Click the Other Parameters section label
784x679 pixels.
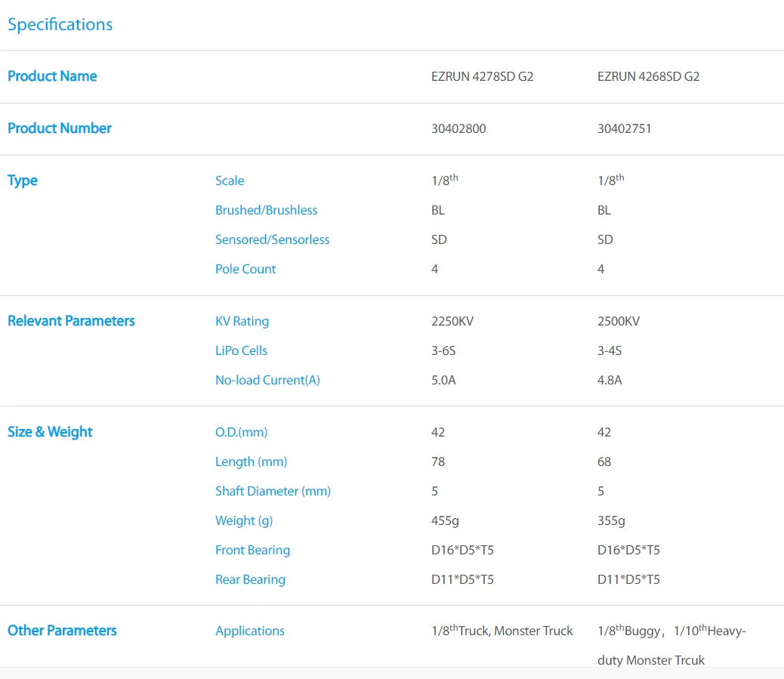tap(62, 631)
